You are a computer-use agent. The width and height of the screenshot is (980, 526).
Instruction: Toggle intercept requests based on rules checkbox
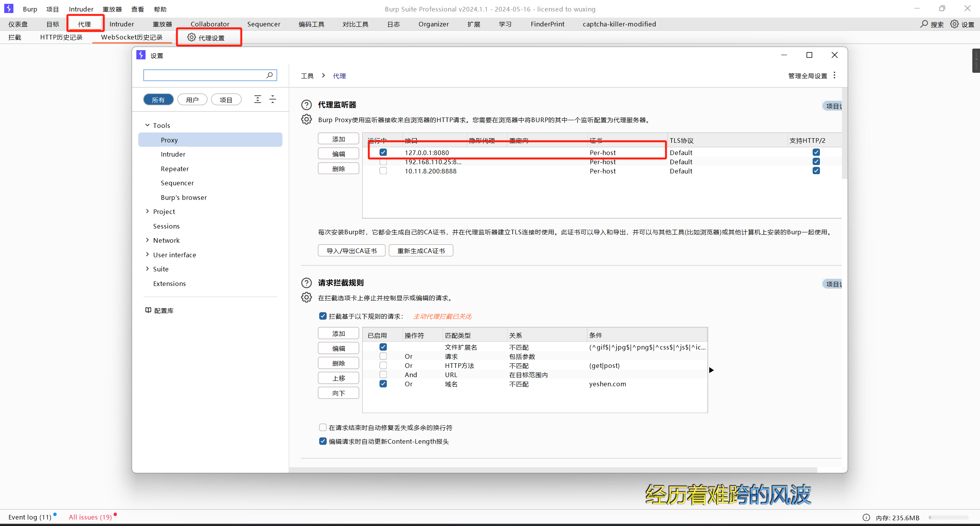coord(323,316)
